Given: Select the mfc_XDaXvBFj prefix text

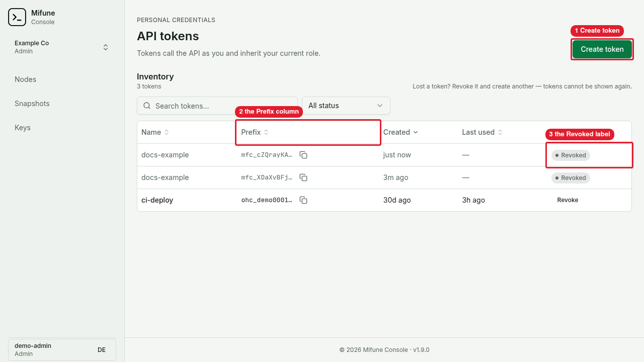Looking at the screenshot, I should click(x=267, y=177).
